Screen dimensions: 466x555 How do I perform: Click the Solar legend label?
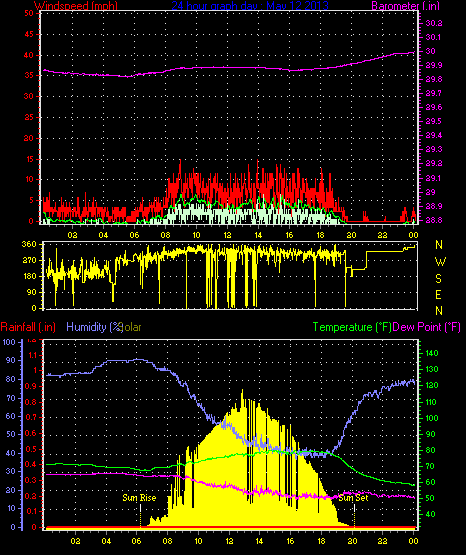click(130, 327)
